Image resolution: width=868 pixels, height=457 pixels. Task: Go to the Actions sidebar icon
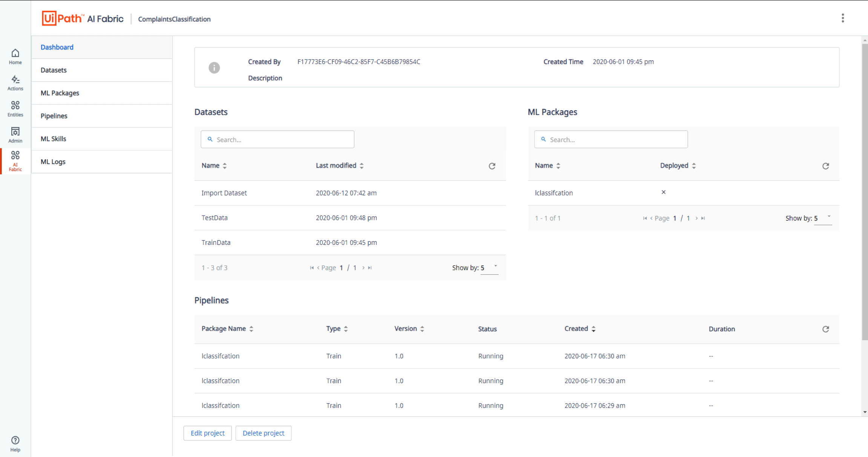click(15, 83)
